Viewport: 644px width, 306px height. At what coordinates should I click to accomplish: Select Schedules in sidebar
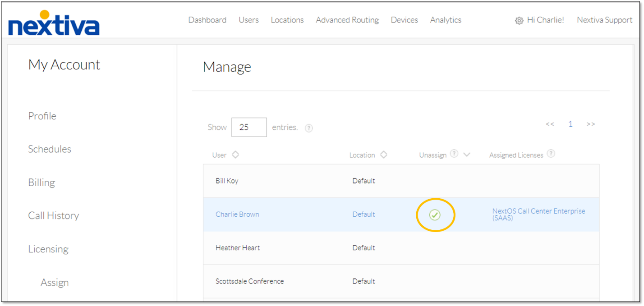click(50, 149)
